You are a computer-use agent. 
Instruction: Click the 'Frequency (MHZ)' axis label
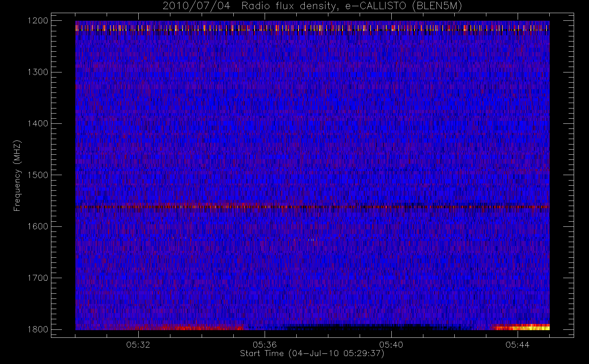click(x=17, y=175)
